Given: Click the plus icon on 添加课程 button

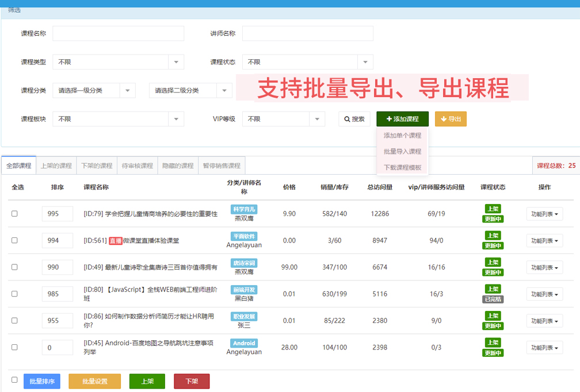Looking at the screenshot, I should (389, 119).
